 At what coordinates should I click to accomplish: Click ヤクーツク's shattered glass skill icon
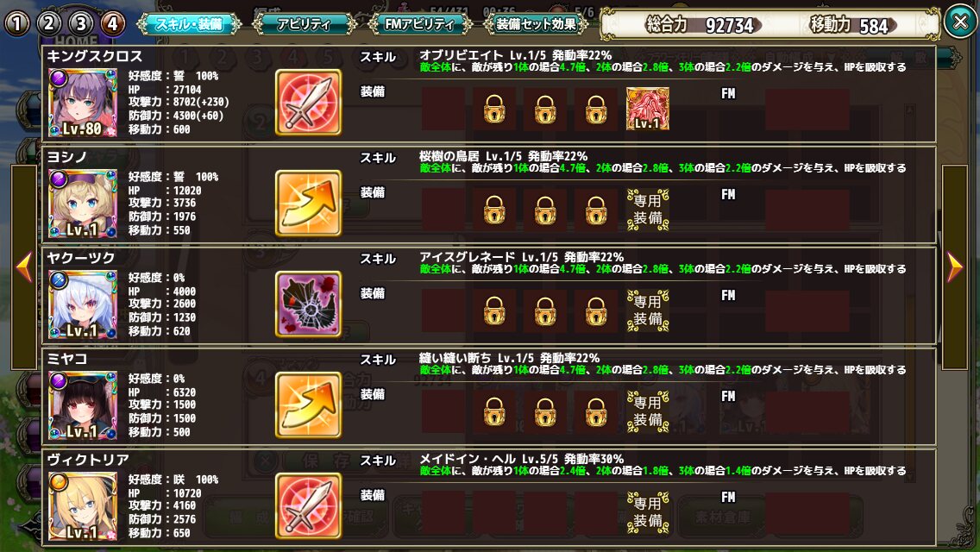pos(308,304)
